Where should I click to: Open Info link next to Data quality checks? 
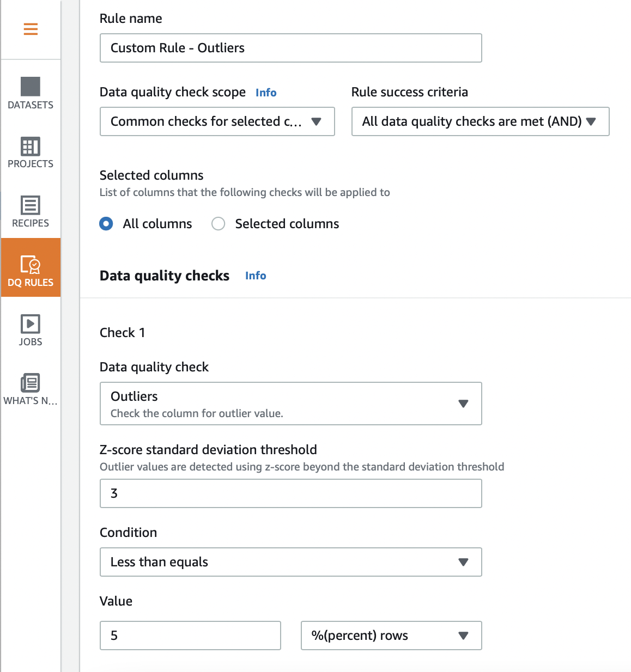click(x=256, y=276)
